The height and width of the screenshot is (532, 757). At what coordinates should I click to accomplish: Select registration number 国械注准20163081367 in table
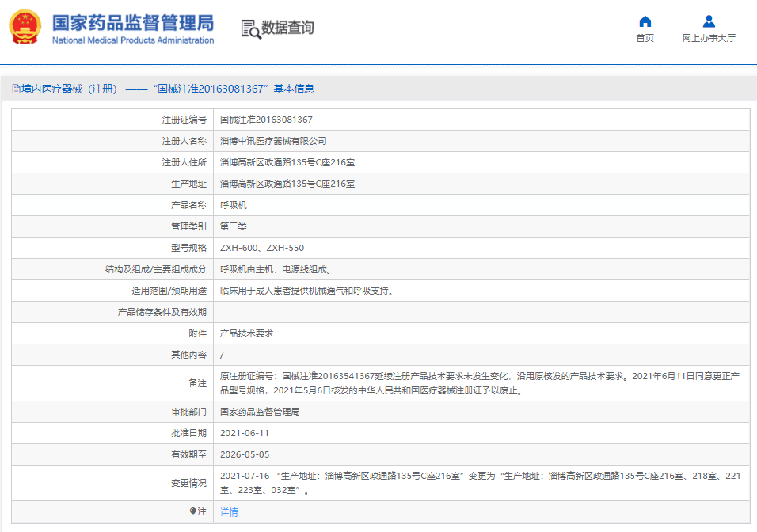coord(266,120)
